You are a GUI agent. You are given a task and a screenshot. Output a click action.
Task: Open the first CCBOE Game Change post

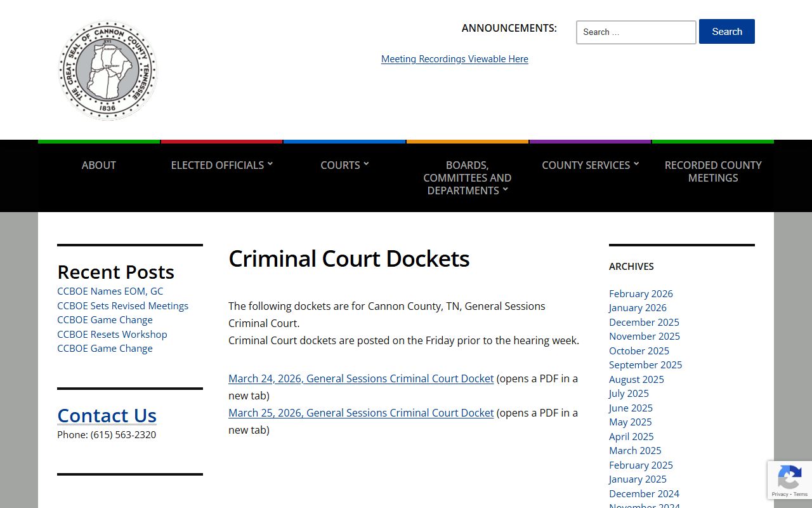(105, 320)
